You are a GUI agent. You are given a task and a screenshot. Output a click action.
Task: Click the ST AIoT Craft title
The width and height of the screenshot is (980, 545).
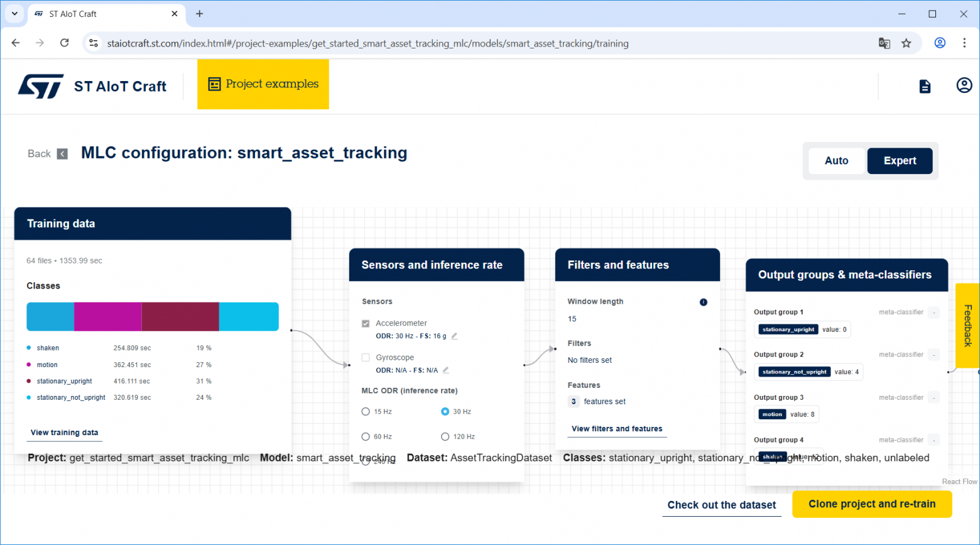120,86
